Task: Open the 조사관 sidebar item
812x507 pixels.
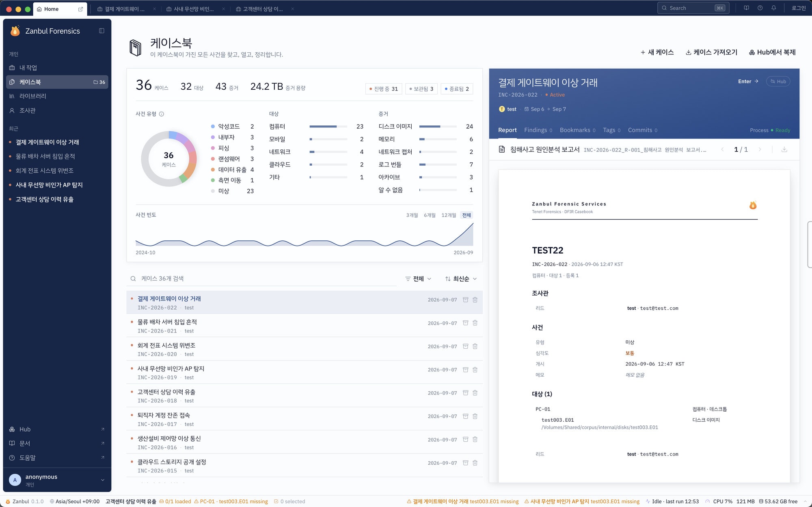Action: (x=57, y=110)
